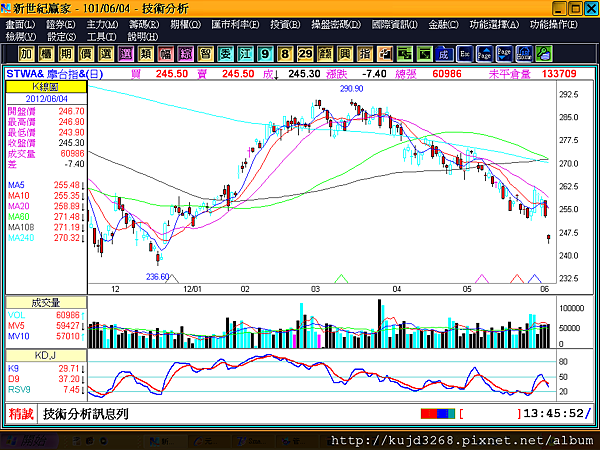This screenshot has height=450, width=600.
Task: Click the pink 幅 toolbar icon
Action: point(165,54)
